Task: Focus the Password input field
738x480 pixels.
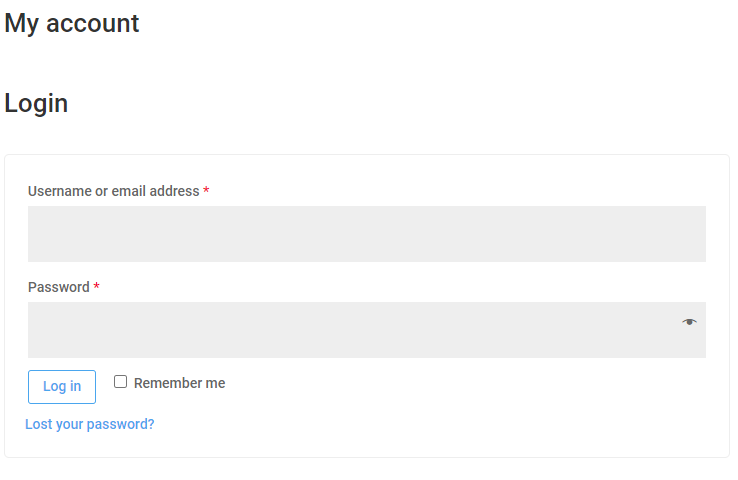Action: tap(367, 330)
